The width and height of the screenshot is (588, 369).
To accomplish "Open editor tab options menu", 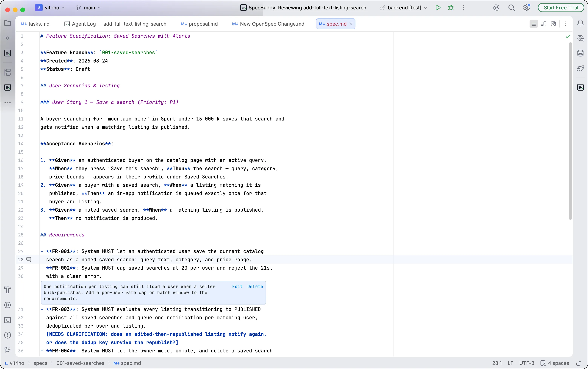I will (x=566, y=24).
